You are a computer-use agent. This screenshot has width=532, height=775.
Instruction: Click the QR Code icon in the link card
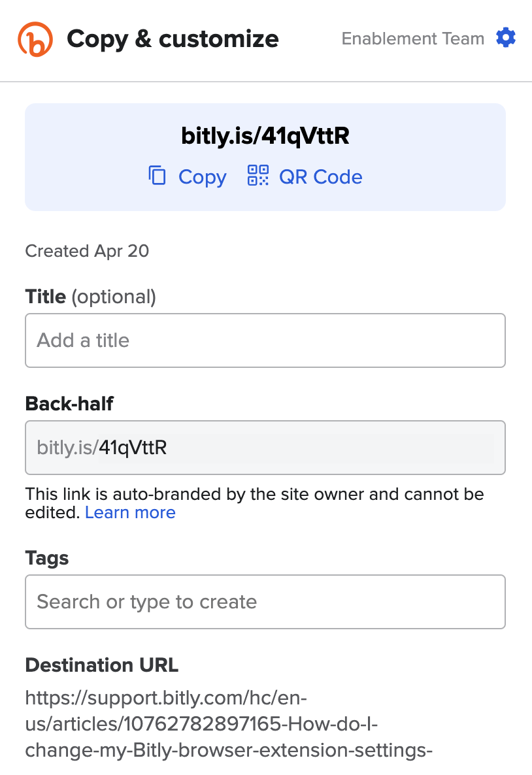click(x=259, y=175)
